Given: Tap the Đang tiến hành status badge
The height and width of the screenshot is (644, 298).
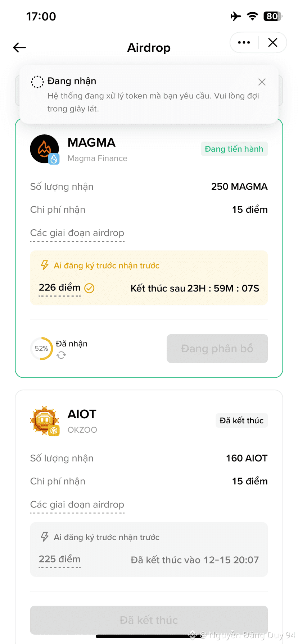Looking at the screenshot, I should coord(234,149).
